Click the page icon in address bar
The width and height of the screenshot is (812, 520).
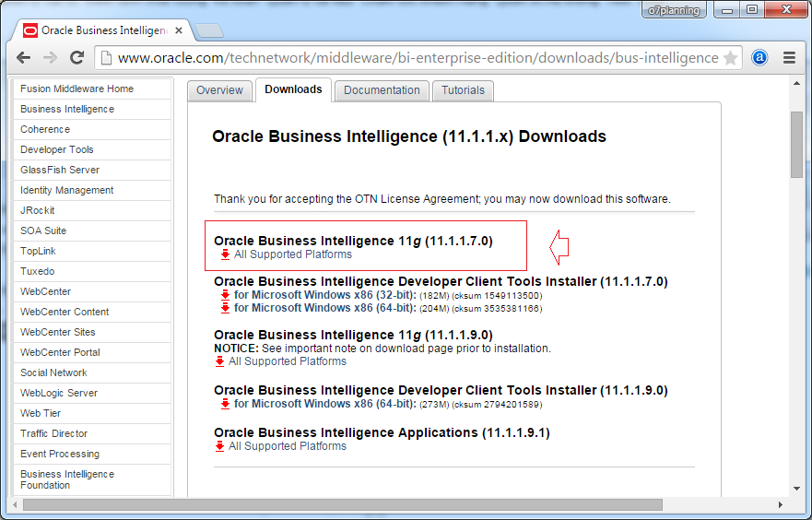(x=106, y=57)
